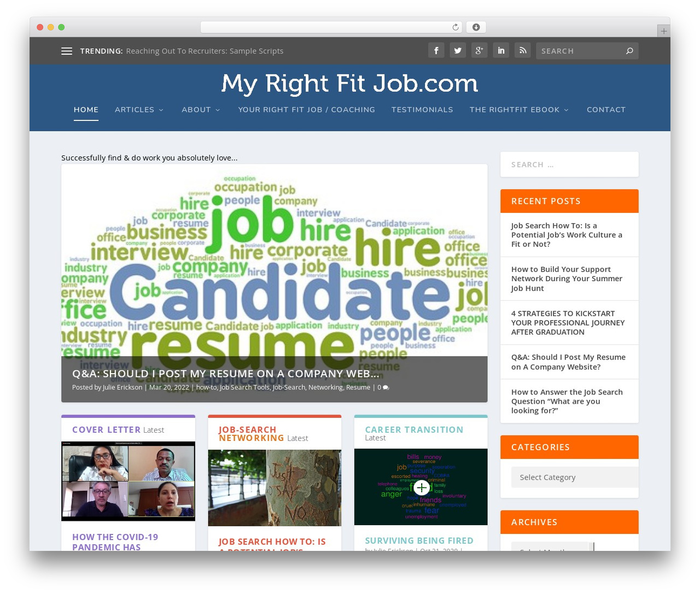
Task: Click the browser address bar
Action: point(331,27)
